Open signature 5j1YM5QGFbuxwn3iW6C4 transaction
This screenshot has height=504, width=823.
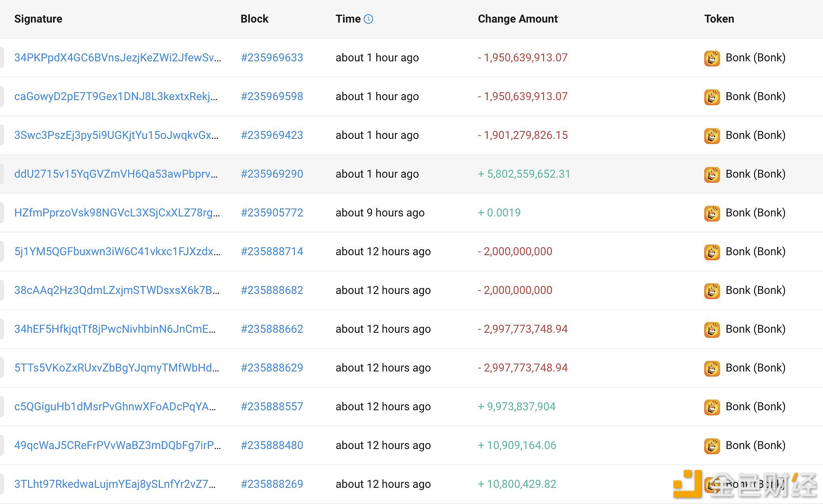point(118,252)
